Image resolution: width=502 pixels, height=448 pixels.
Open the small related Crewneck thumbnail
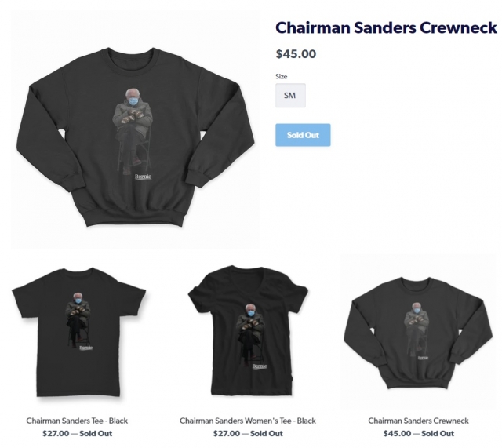click(x=418, y=333)
